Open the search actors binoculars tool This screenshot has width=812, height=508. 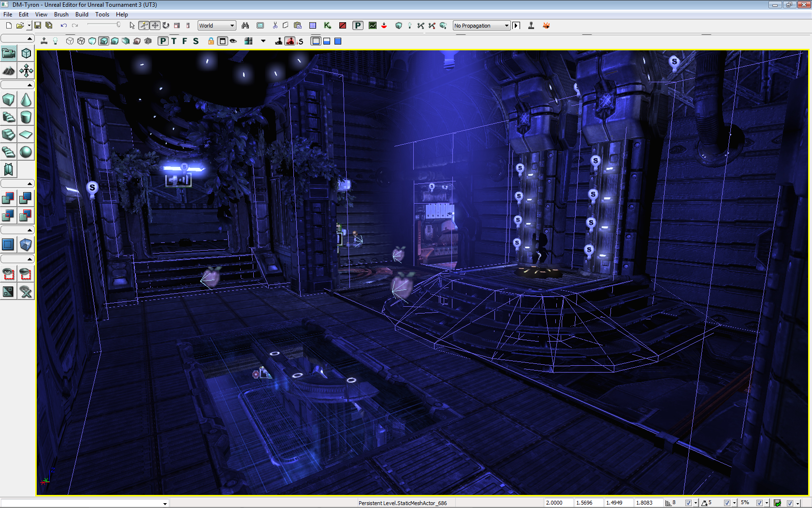click(x=246, y=26)
